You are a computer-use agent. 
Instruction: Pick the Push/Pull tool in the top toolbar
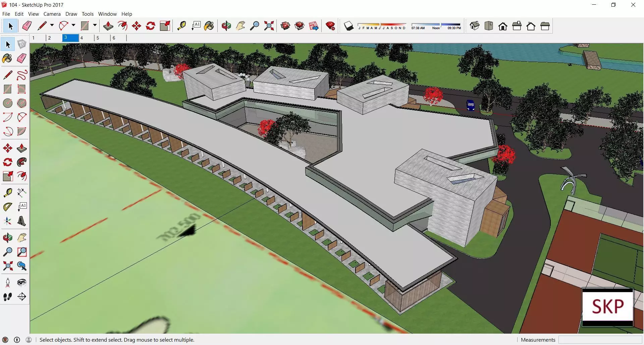(x=108, y=26)
